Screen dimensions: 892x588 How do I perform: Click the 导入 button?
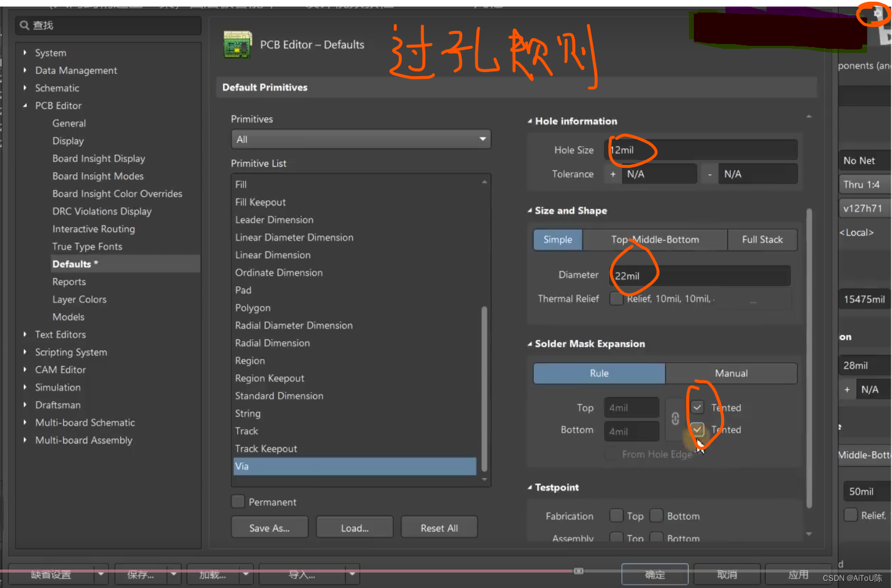302,574
